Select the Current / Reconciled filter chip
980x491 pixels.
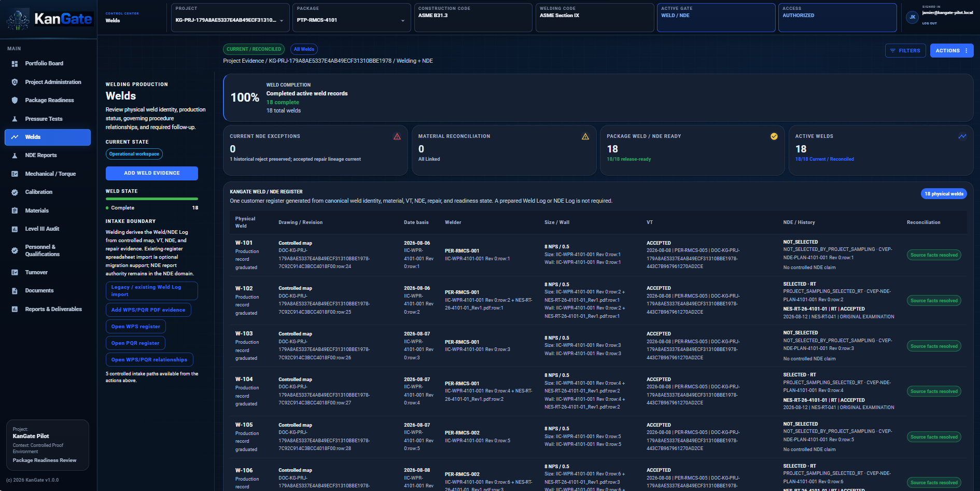click(x=254, y=49)
